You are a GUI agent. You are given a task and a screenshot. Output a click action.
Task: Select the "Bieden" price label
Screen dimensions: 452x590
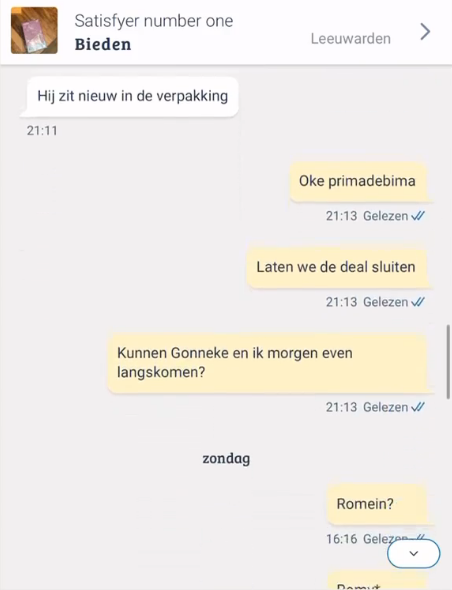click(103, 44)
